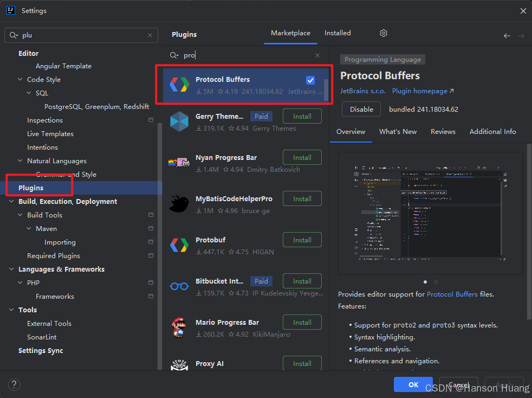Click the project-level icon next to Importing
Screen dimensions: 532x398
coord(151,242)
